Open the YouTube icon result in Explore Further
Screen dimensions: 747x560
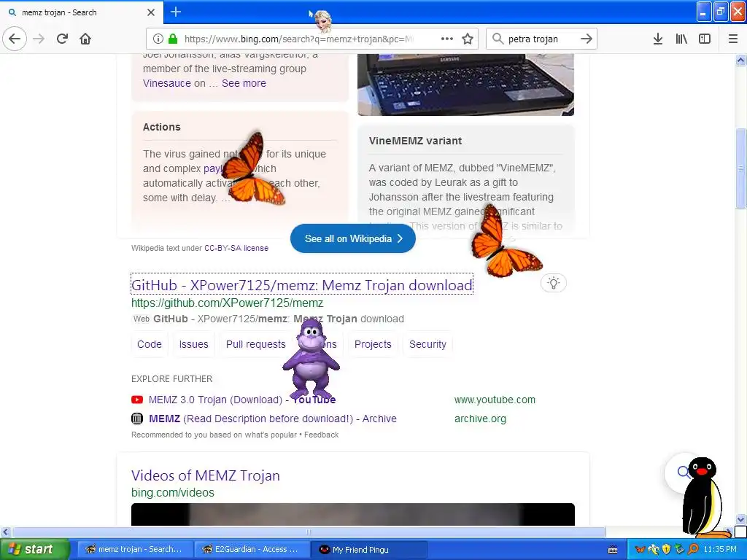(x=137, y=400)
